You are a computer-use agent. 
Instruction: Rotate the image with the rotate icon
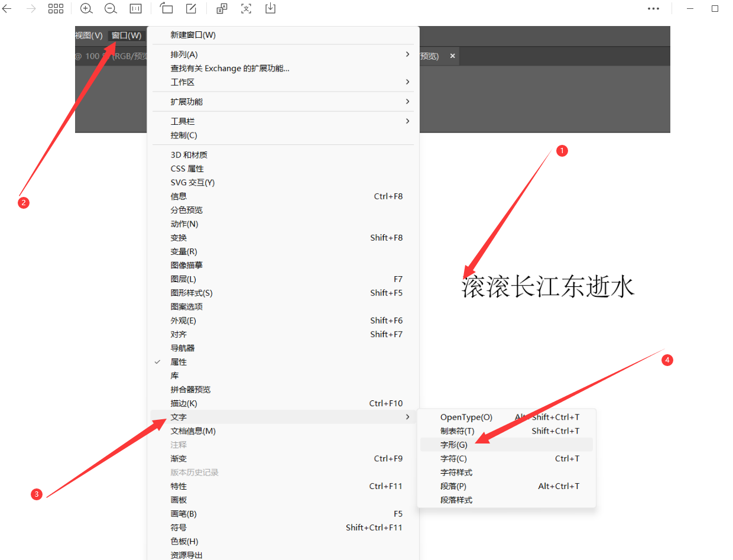pos(166,8)
